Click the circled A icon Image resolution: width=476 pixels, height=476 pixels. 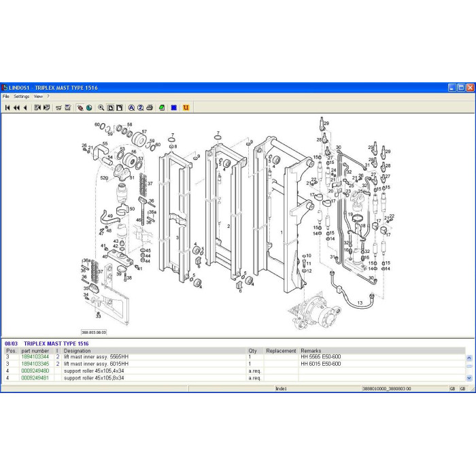coord(131,107)
